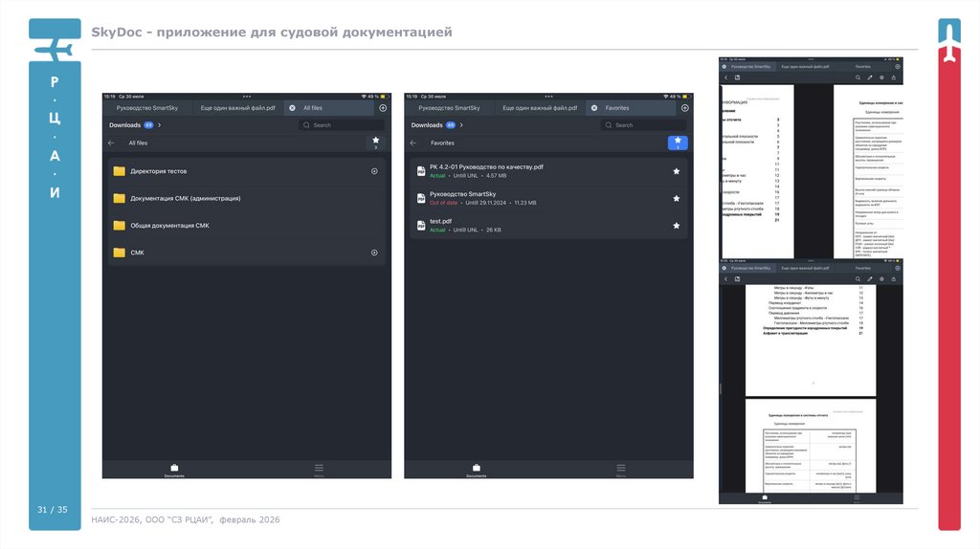Viewport: 980px width, 549px height.
Task: Click Downloads label on All files screen
Action: (125, 125)
